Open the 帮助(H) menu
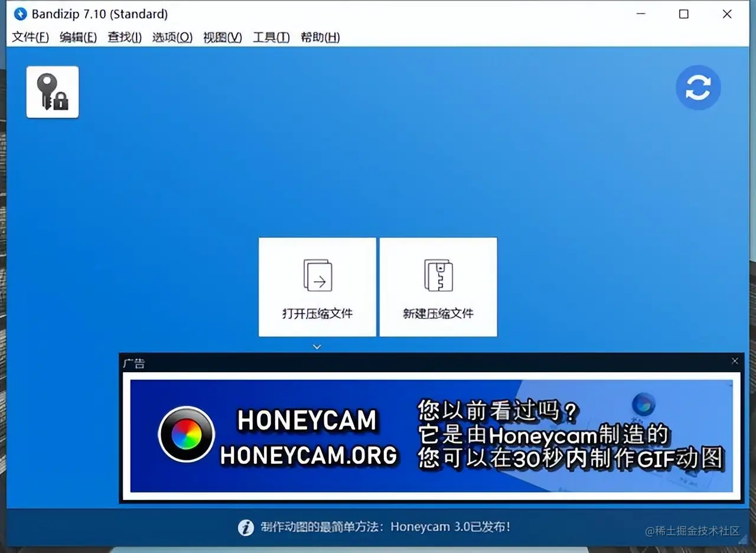The width and height of the screenshot is (756, 553). 320,37
